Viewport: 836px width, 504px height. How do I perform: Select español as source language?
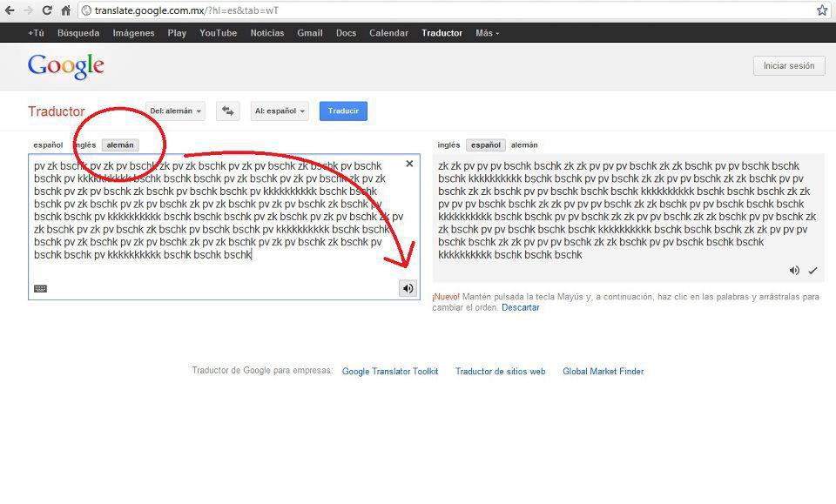point(48,144)
